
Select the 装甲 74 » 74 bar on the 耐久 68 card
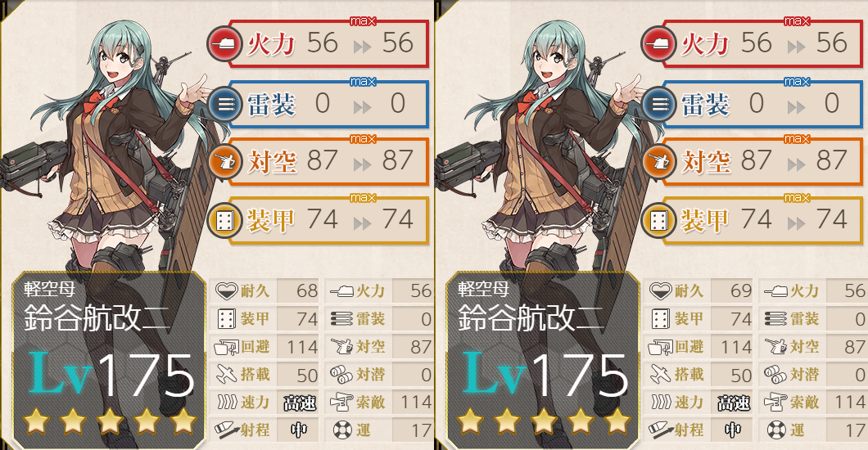329,221
